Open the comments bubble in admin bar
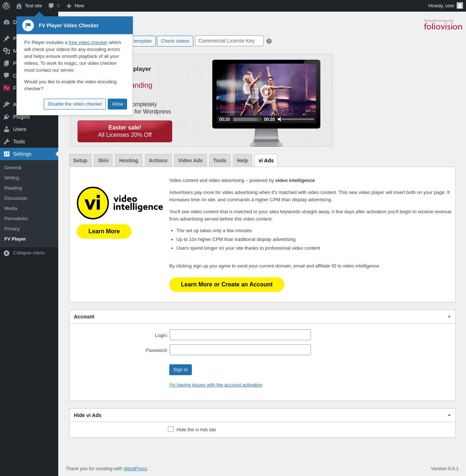Viewport: 466px width, 476px height. [51, 6]
